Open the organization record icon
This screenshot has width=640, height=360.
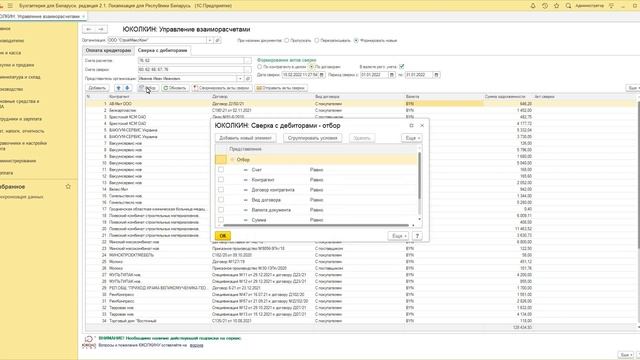(x=218, y=40)
